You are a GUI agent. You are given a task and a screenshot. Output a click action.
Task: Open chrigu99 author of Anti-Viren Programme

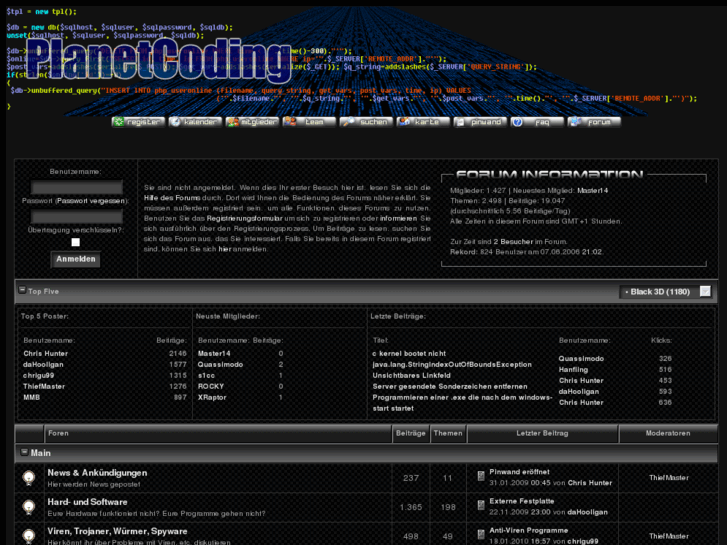click(582, 541)
